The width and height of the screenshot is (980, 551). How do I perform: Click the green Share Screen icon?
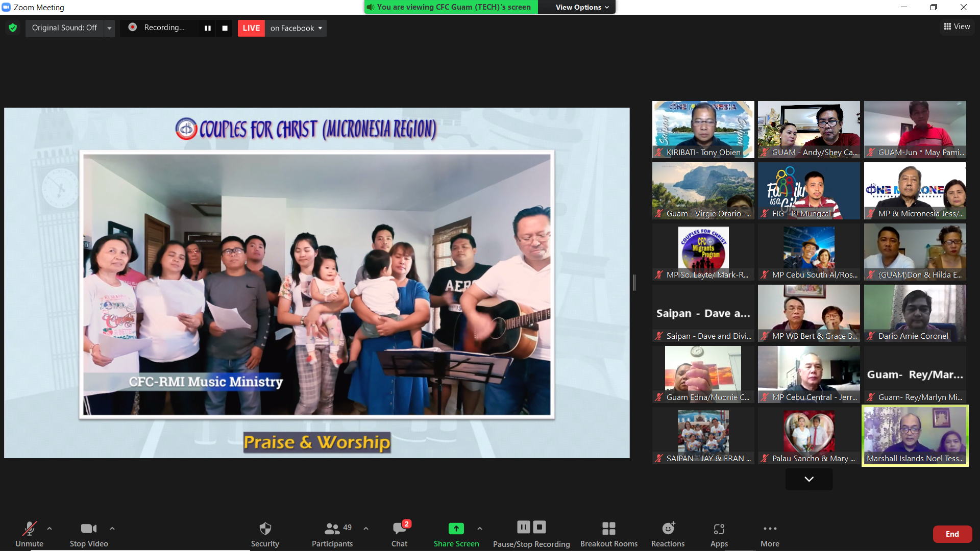(x=456, y=529)
